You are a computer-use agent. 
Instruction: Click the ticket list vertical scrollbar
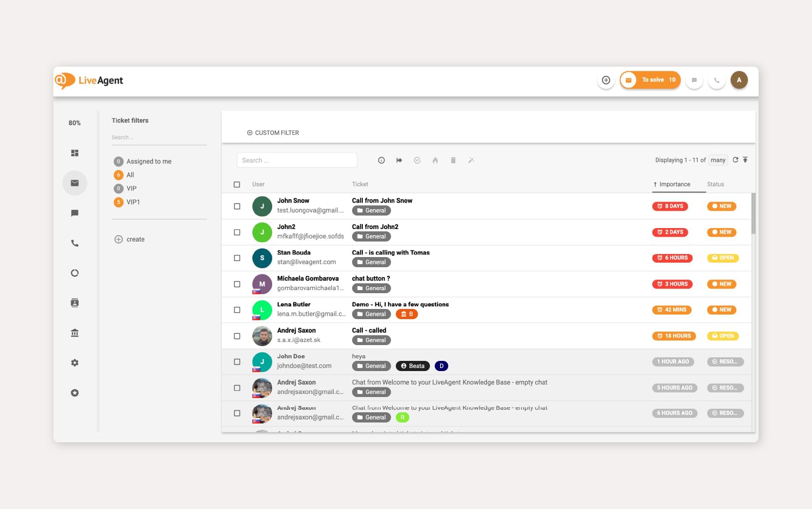(x=753, y=214)
